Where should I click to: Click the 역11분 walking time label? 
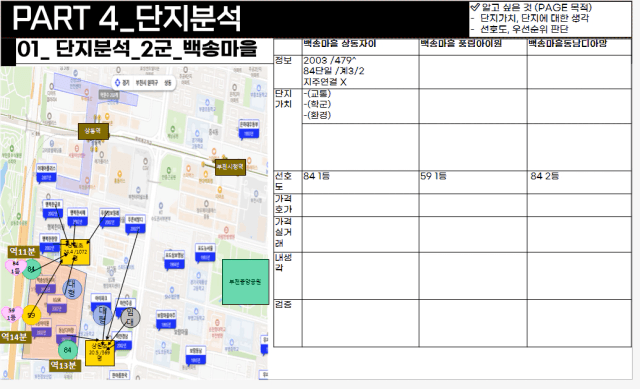coord(23,252)
